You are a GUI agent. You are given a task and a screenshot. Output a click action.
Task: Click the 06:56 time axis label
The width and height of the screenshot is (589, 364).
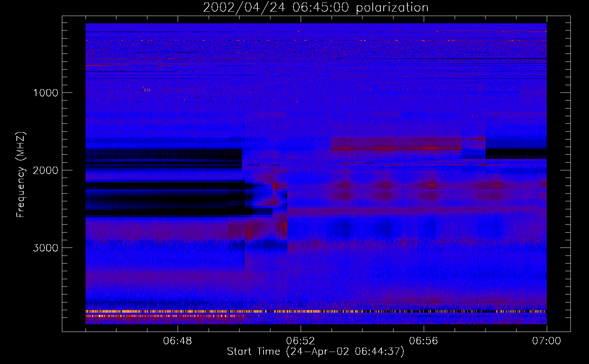(x=423, y=341)
